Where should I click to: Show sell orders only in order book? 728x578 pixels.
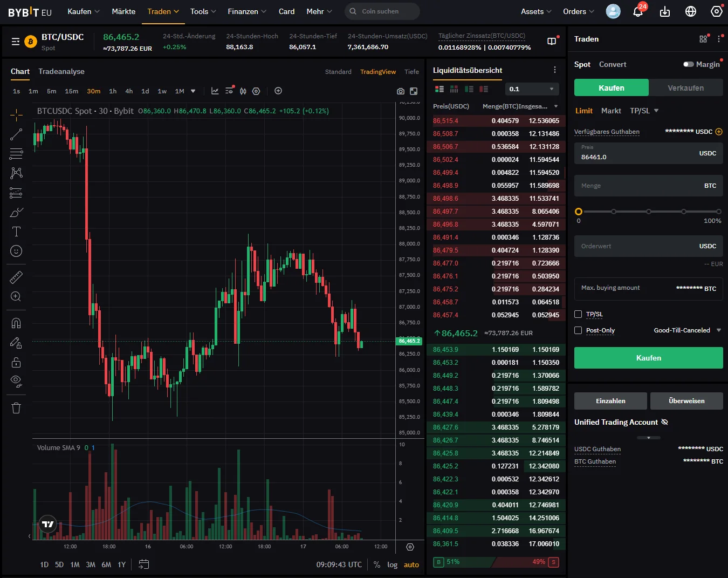pyautogui.click(x=484, y=89)
